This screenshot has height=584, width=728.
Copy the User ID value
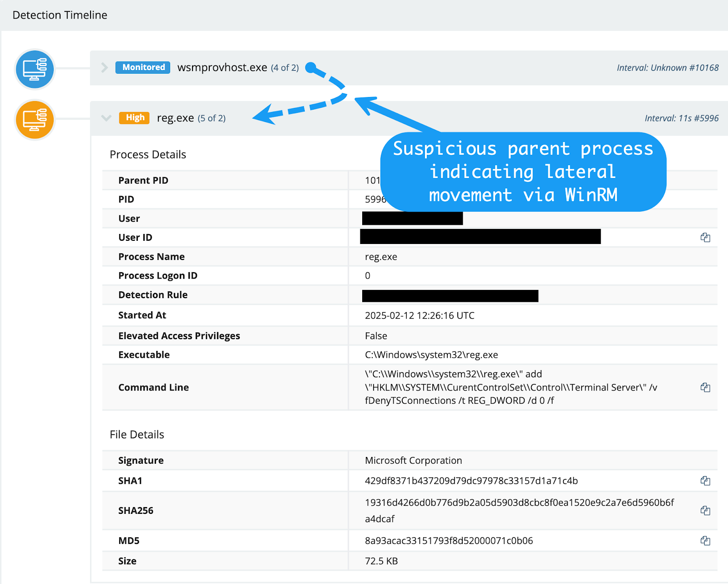pyautogui.click(x=705, y=237)
